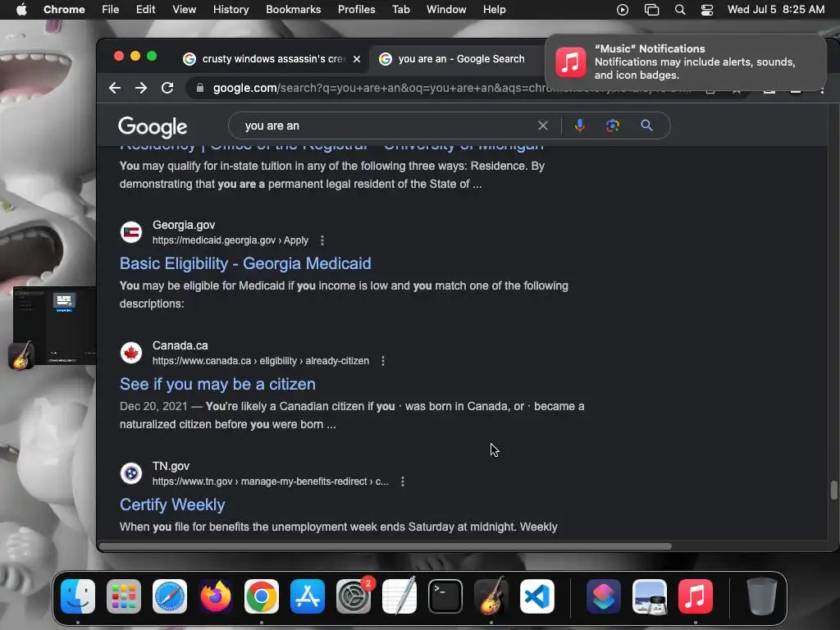Open the Help menu

point(494,10)
